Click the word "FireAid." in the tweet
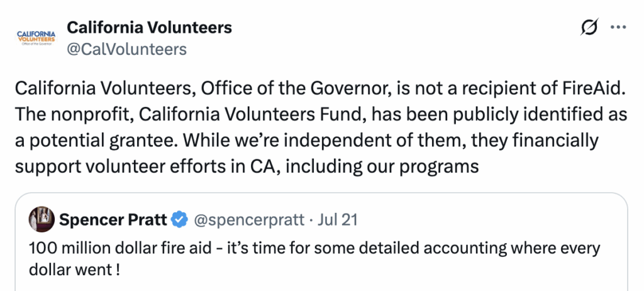The image size is (644, 291). coord(591,90)
